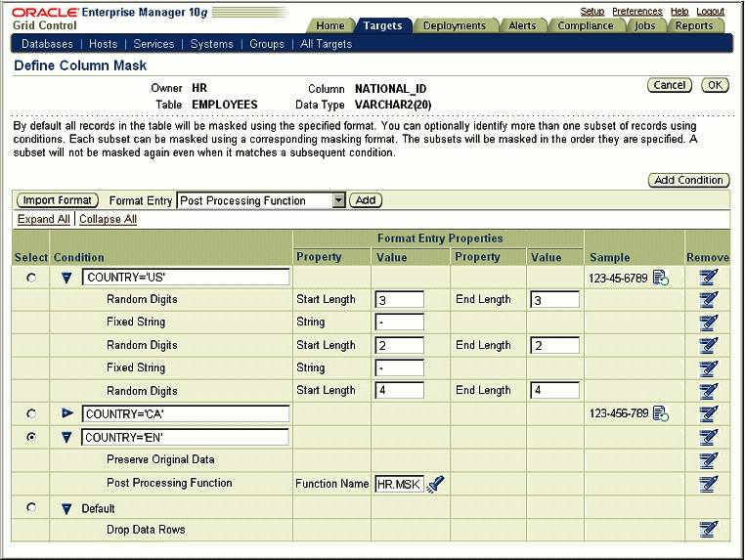Viewport: 745px width, 560px height.
Task: Open the All Targets subtab
Action: (x=326, y=44)
